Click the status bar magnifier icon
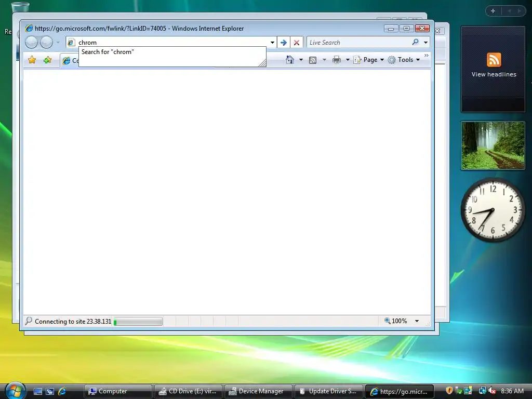The height and width of the screenshot is (399, 532). click(x=29, y=321)
